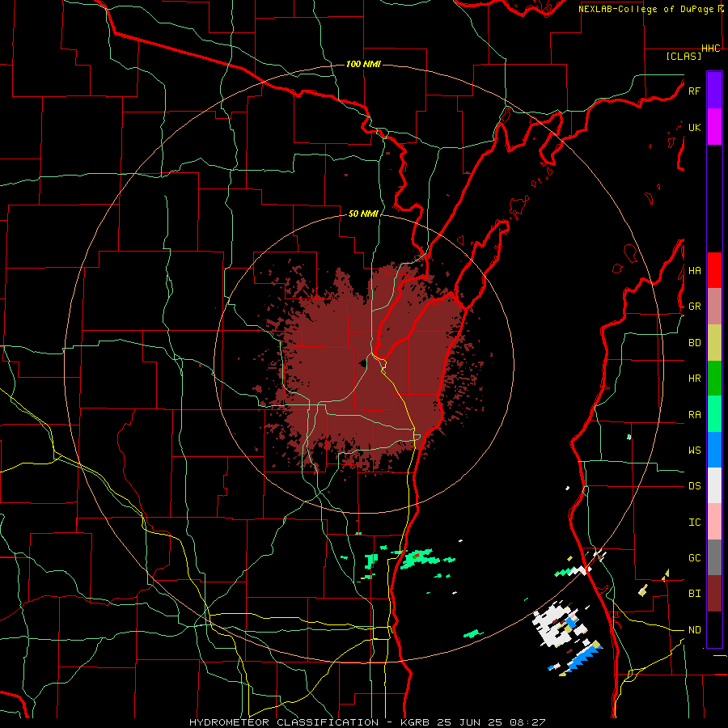Click the GC legend label
The width and height of the screenshot is (728, 728).
click(694, 558)
